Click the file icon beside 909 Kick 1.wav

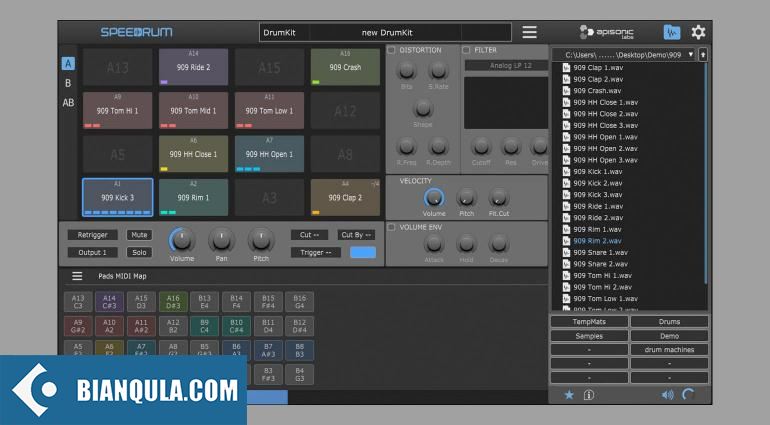(566, 171)
